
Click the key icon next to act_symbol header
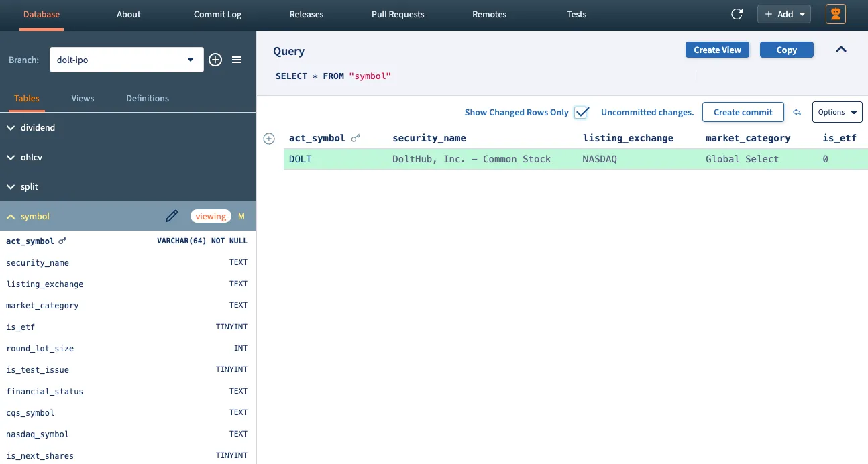[356, 138]
